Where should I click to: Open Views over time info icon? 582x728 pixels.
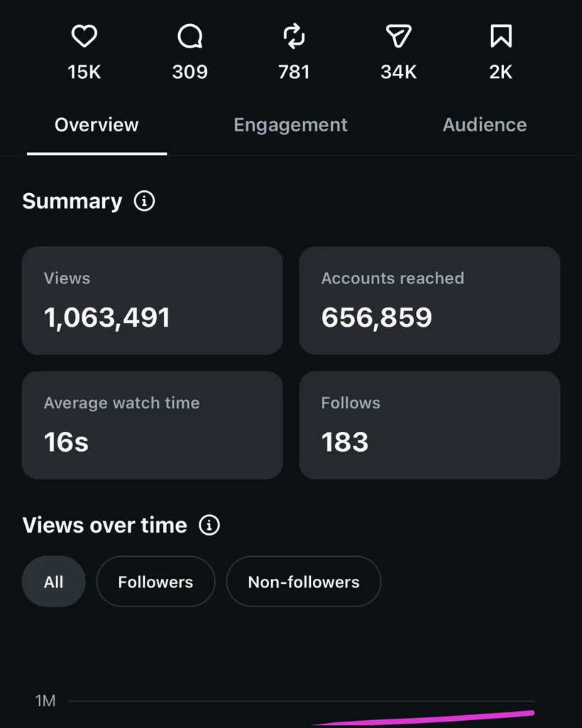(x=209, y=525)
